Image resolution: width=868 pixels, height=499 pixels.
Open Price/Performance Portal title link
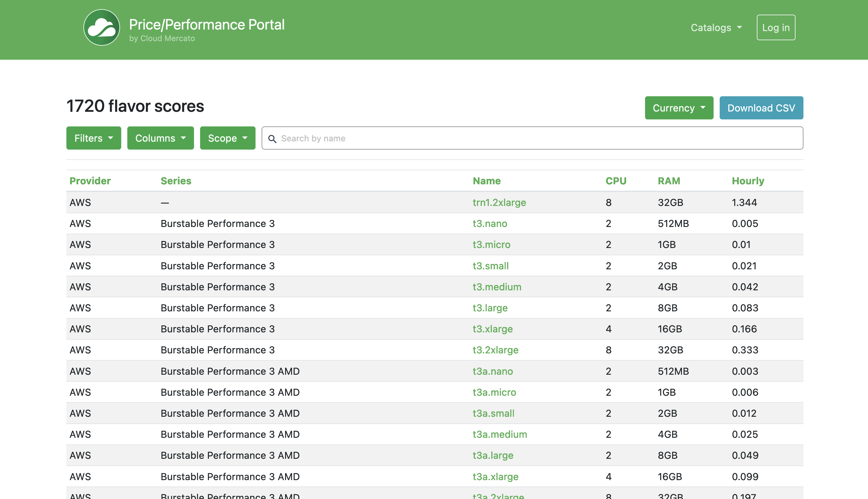pyautogui.click(x=206, y=24)
